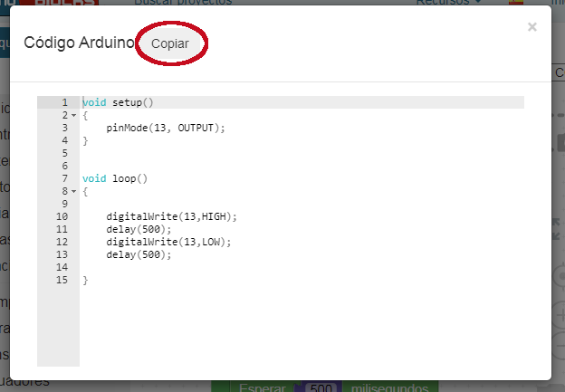Click the 500 value in Esperar block
The width and height of the screenshot is (565, 392).
tap(321, 388)
